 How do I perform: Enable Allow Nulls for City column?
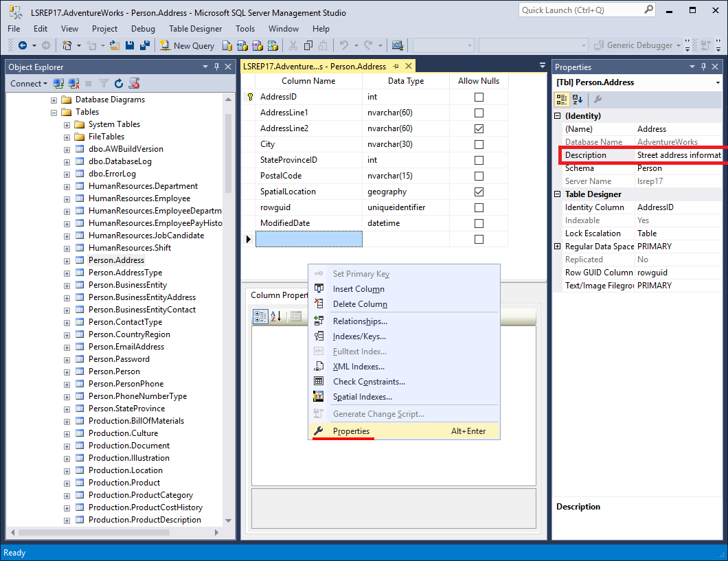479,144
